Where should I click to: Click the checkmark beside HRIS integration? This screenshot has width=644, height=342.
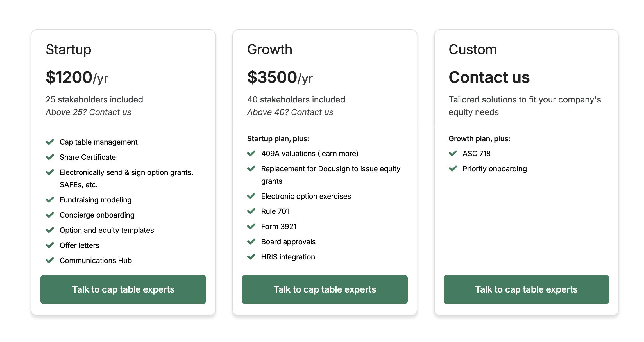251,257
